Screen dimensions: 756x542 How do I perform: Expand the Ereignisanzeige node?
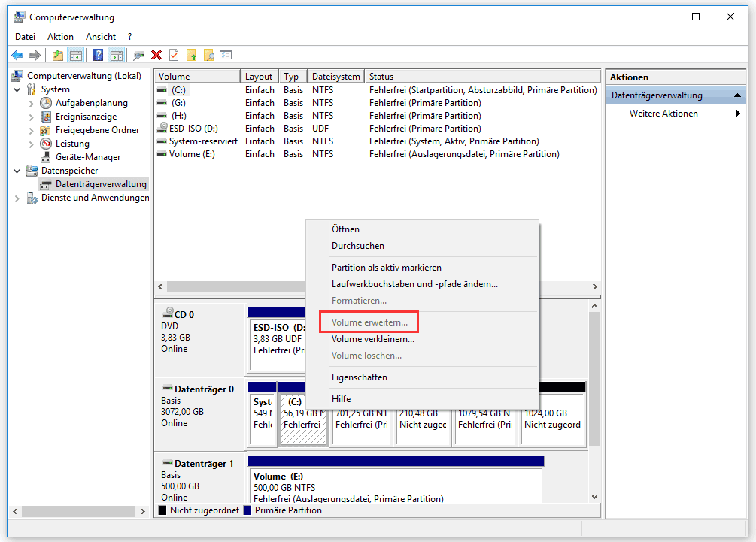click(x=32, y=117)
